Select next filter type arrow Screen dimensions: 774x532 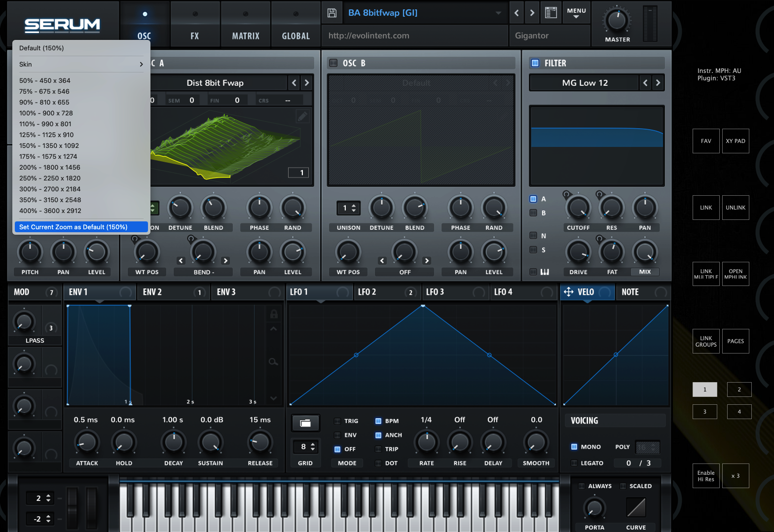tap(658, 83)
